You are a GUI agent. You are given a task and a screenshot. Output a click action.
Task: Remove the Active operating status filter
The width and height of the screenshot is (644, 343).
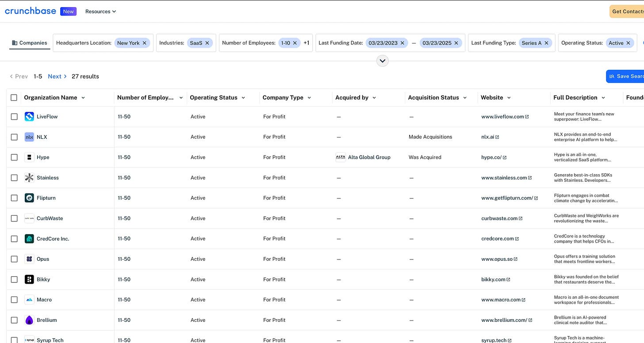point(628,43)
